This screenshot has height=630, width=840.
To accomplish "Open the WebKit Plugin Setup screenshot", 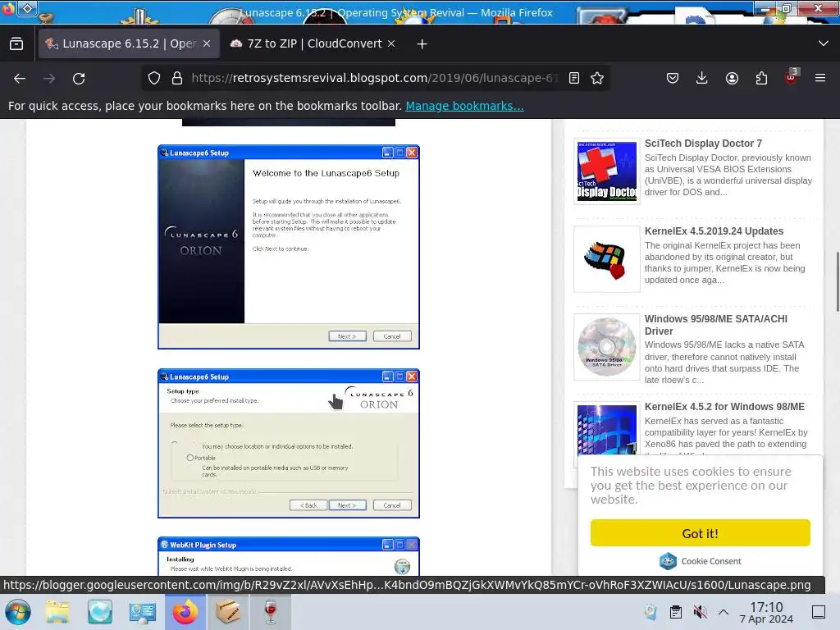I will [289, 556].
